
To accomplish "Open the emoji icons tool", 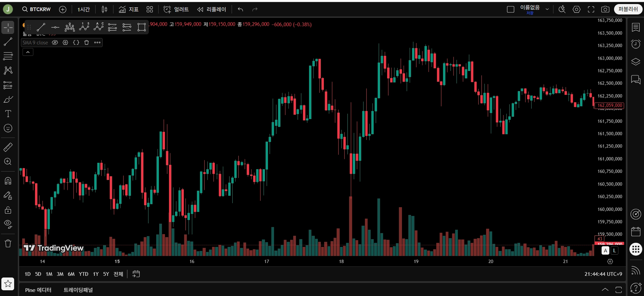I will [x=8, y=128].
